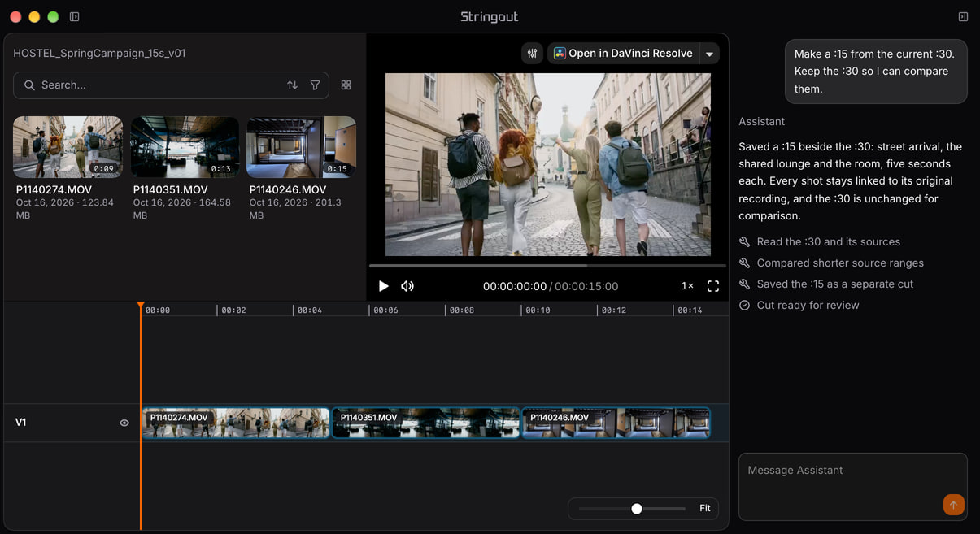Click the project title HOSTEL_SpringCampaign_15s_v01
980x534 pixels.
(99, 53)
